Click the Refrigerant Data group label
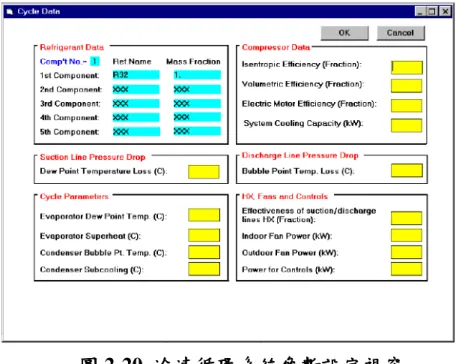The width and height of the screenshot is (456, 364). tap(72, 47)
